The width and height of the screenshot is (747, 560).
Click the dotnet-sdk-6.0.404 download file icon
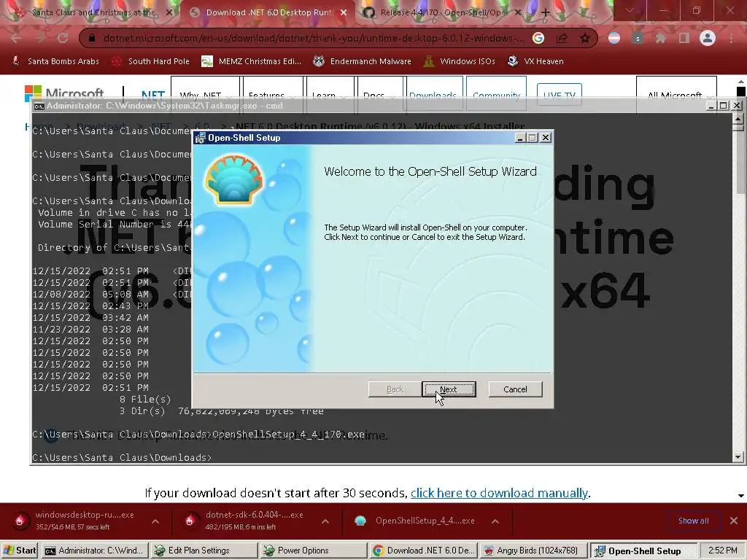point(190,521)
